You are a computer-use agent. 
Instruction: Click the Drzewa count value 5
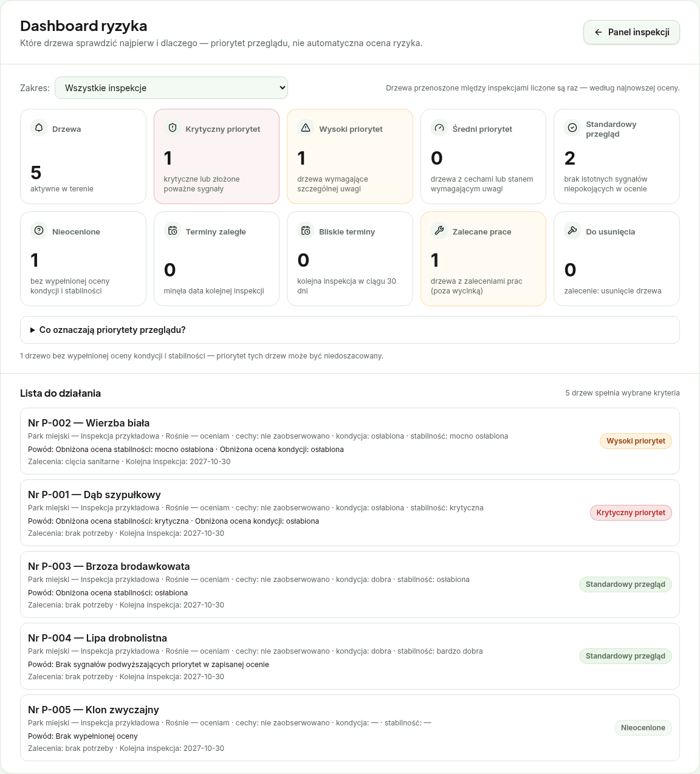[x=36, y=173]
